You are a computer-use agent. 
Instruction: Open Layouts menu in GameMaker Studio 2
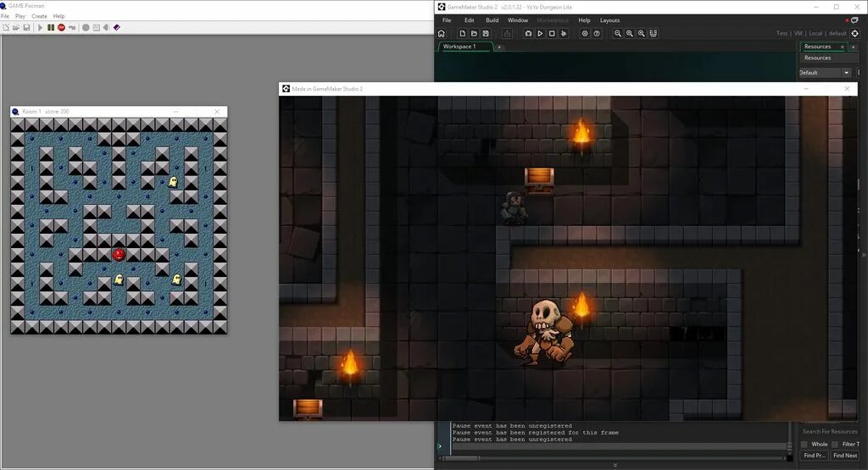pyautogui.click(x=609, y=20)
